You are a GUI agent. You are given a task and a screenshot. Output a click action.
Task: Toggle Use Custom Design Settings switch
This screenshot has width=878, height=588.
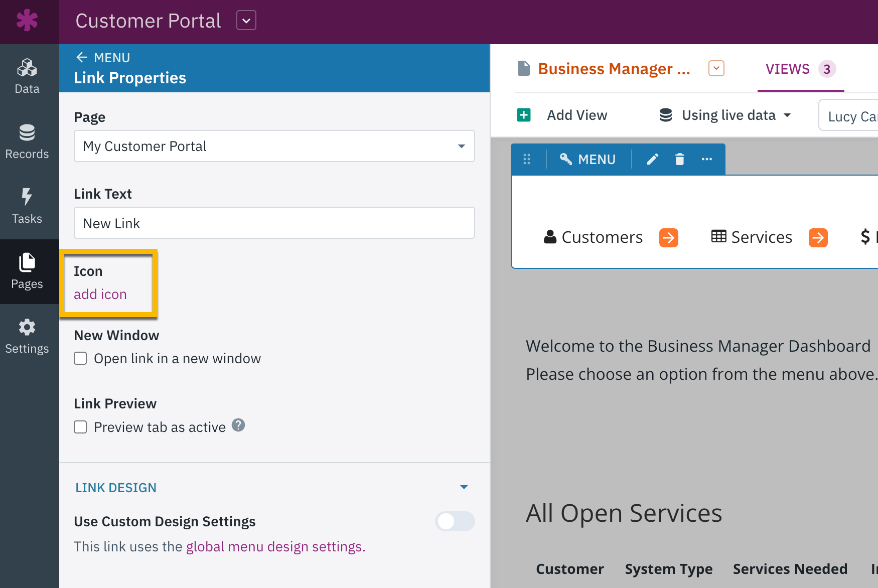pos(455,521)
